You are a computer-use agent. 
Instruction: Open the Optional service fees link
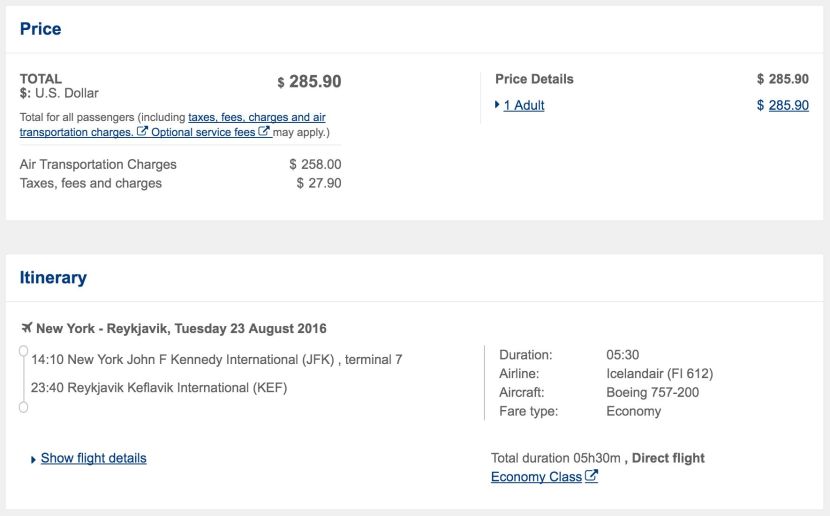coord(203,132)
